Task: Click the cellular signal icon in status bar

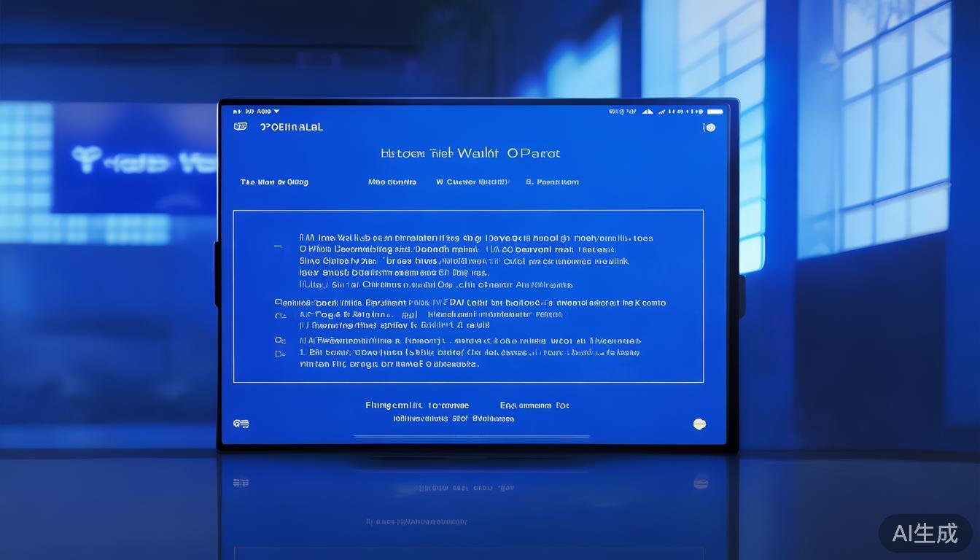Action: coord(662,112)
